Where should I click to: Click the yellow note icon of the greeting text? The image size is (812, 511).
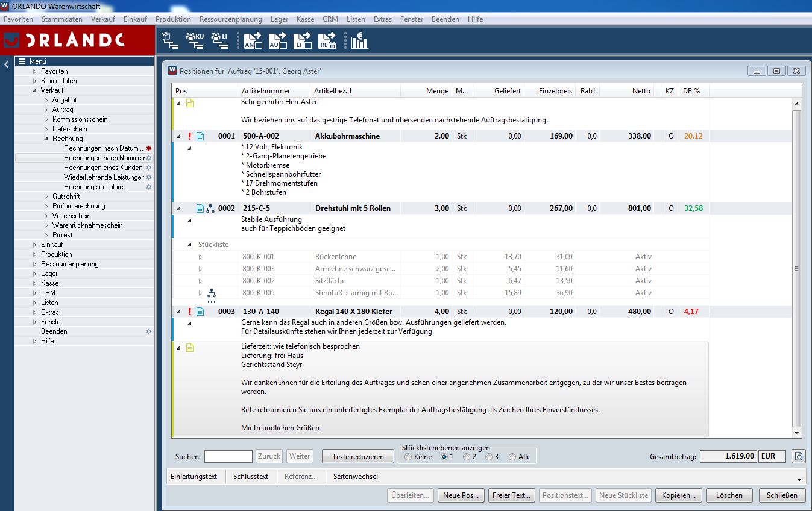click(x=190, y=103)
